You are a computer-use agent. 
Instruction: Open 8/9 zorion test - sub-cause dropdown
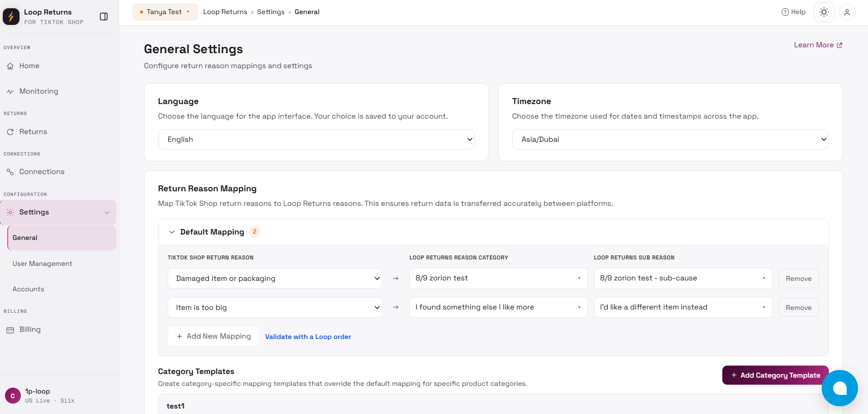(683, 278)
